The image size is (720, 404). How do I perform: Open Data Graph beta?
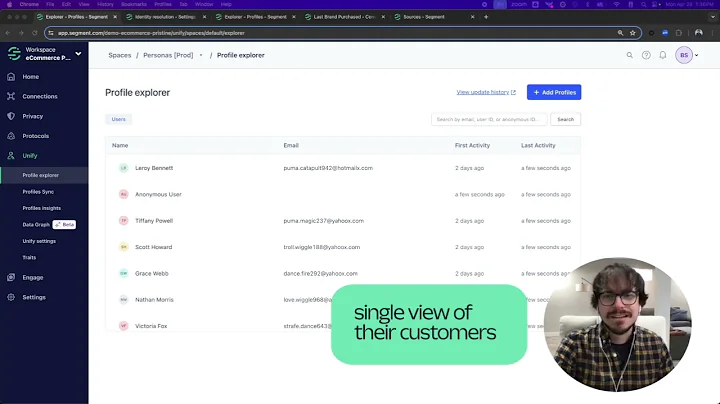(x=36, y=225)
